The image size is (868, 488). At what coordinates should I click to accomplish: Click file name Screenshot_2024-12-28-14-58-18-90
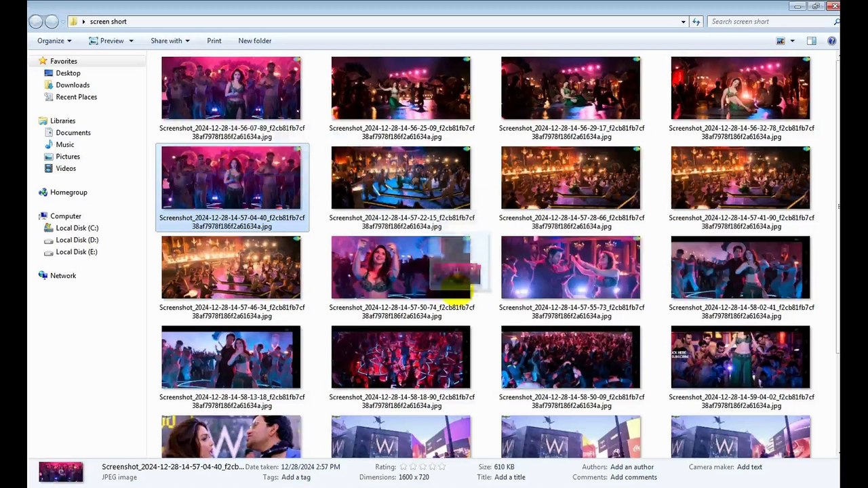click(x=401, y=401)
